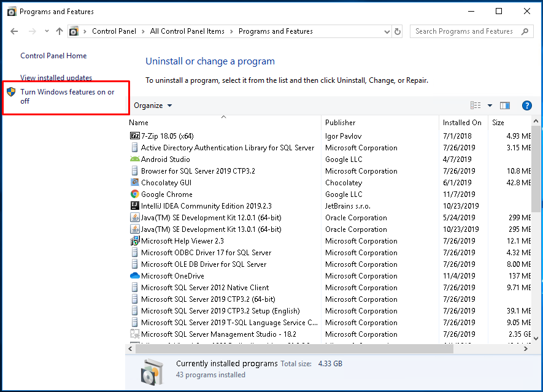Image resolution: width=543 pixels, height=392 pixels.
Task: Select 7-Zip 18.05 (x64) entry
Action: [168, 136]
